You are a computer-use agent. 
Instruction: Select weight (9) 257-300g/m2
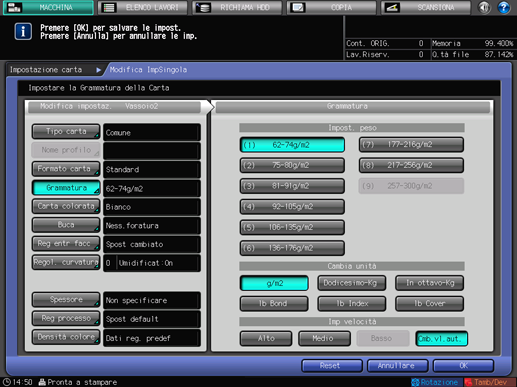(x=411, y=186)
